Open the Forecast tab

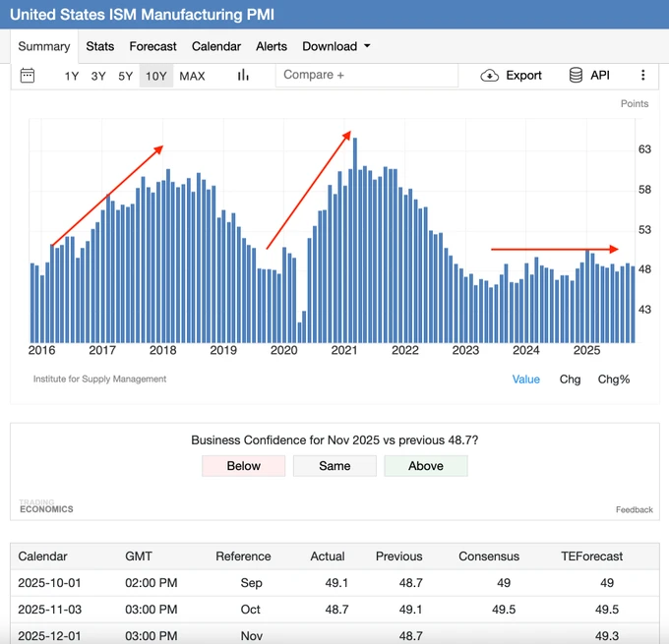(152, 46)
